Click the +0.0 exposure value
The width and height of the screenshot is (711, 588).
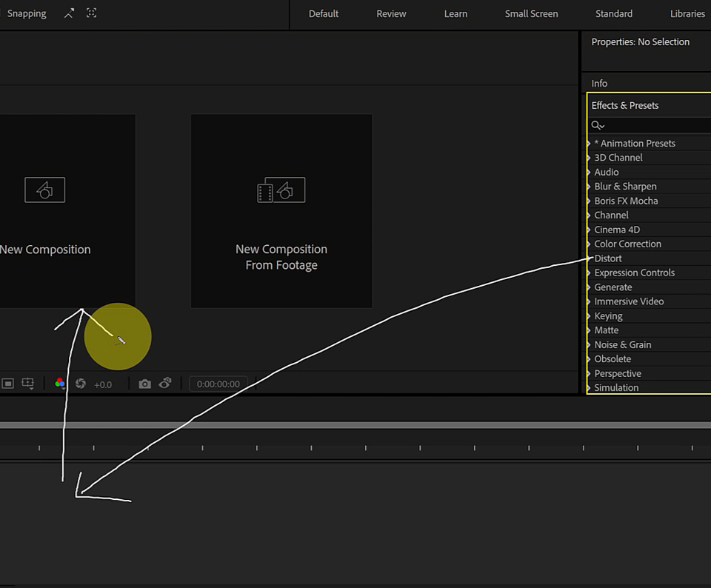coord(103,384)
